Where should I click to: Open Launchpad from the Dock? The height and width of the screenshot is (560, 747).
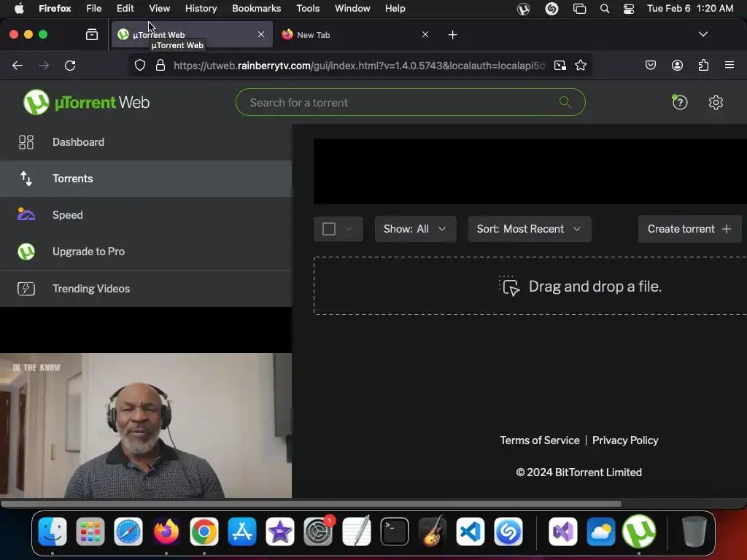point(90,532)
